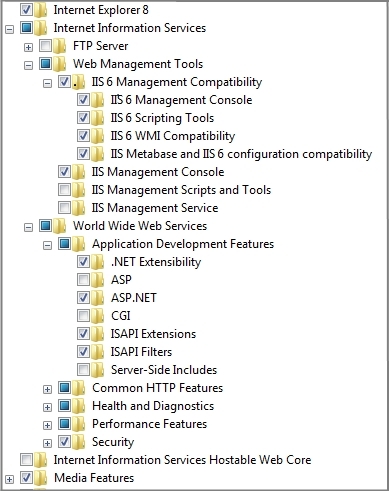This screenshot has width=389, height=491.
Task: Expand the Performance Features node
Action: 48,425
